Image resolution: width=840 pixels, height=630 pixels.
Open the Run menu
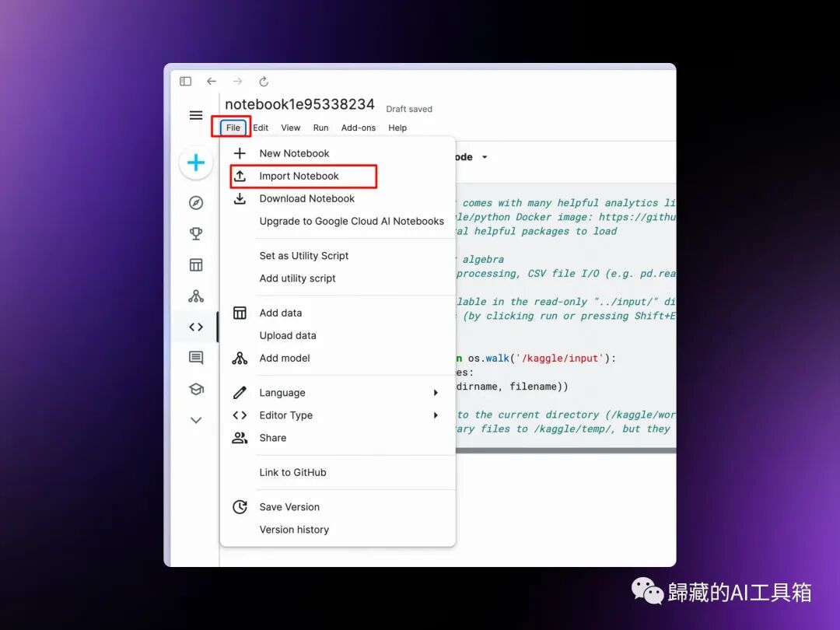point(321,128)
